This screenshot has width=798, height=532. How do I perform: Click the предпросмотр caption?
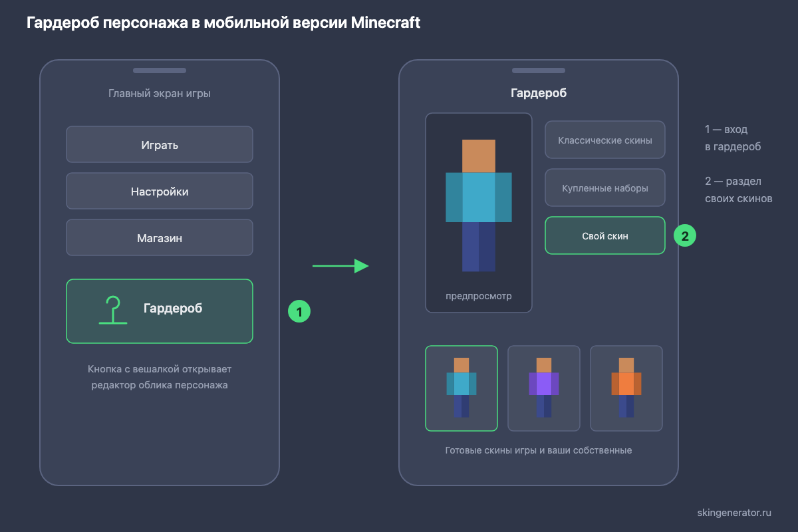tap(479, 296)
